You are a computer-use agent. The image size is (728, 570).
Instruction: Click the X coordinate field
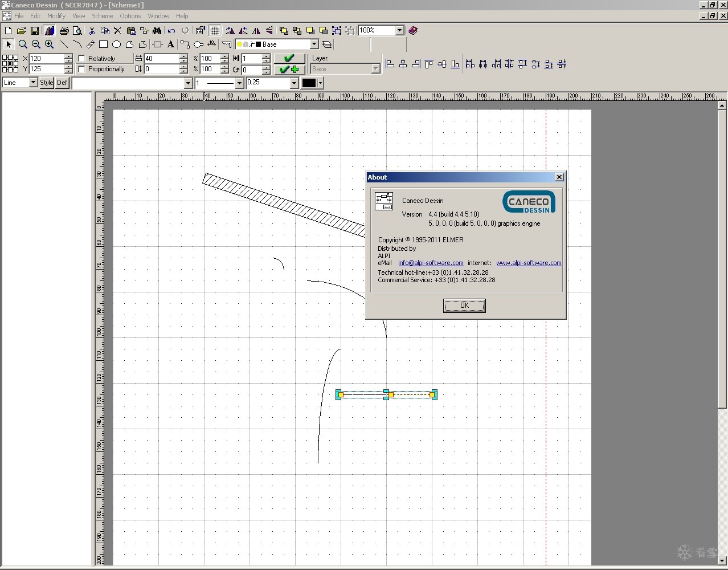tap(47, 59)
